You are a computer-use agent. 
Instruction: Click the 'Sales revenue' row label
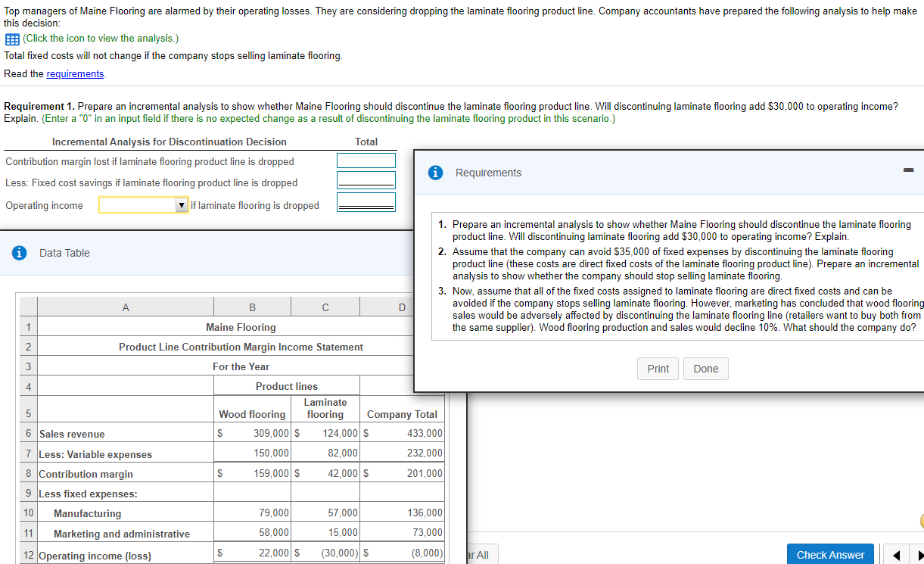[72, 435]
